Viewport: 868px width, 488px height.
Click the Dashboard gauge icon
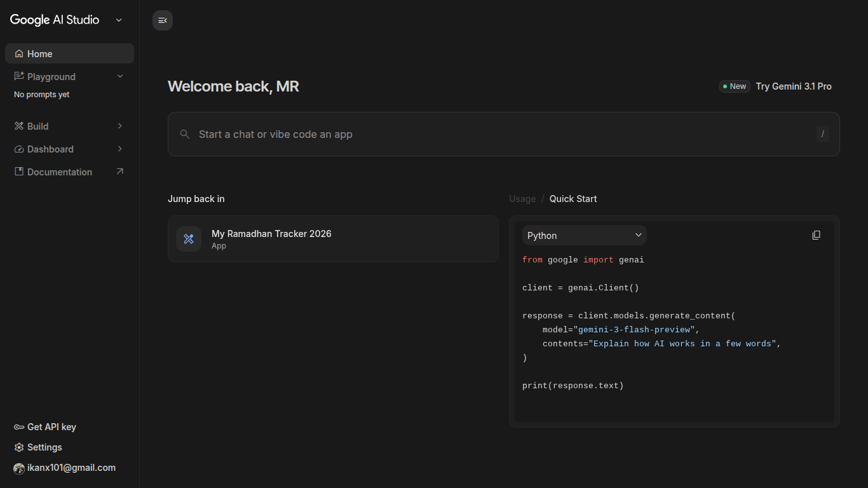19,149
